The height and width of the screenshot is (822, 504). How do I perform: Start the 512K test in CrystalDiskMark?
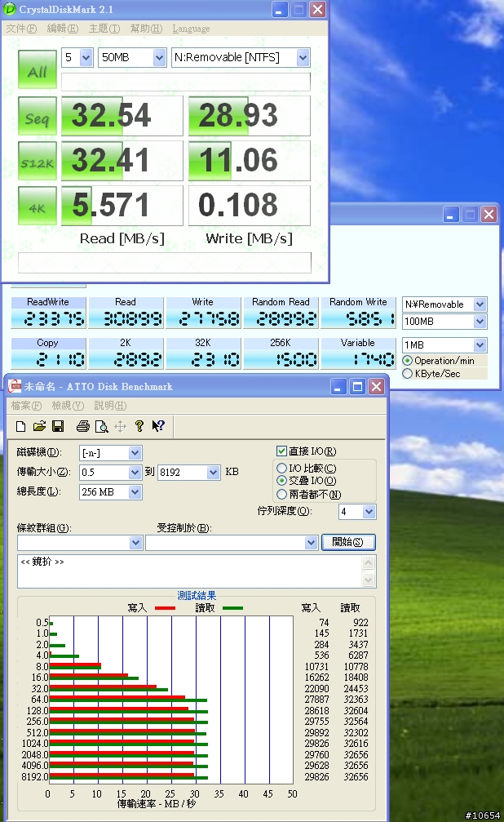(38, 161)
